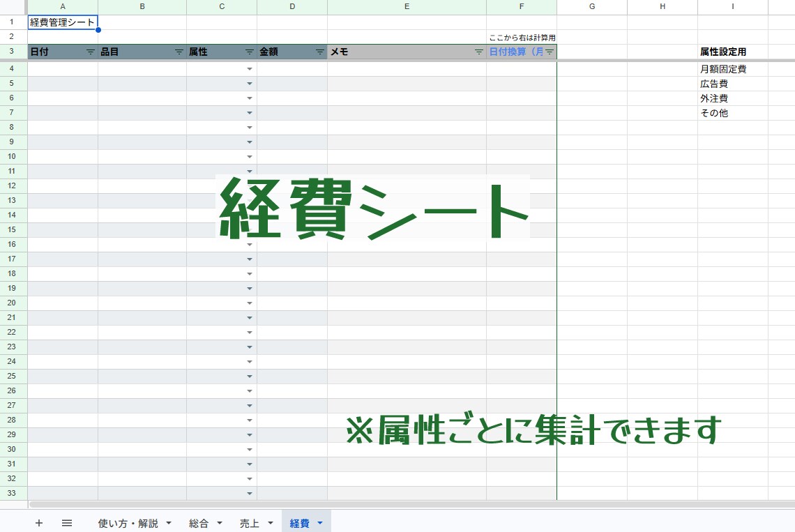This screenshot has width=795, height=532.
Task: Click the 広告費 cell
Action: 733,84
